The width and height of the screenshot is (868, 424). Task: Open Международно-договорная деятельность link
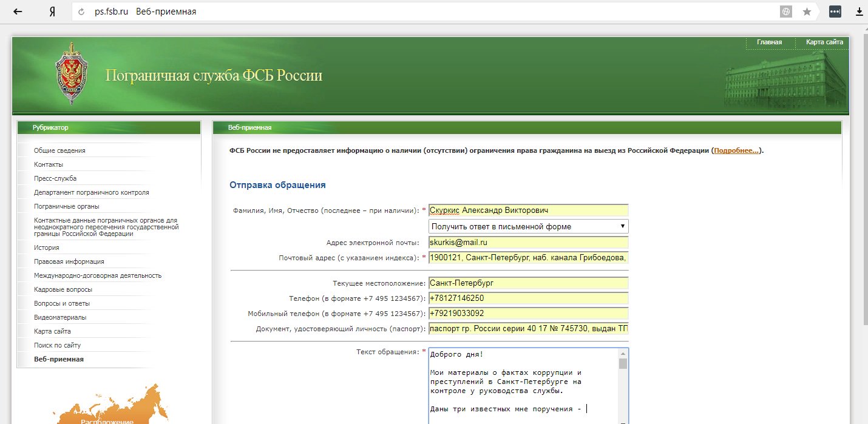(98, 275)
